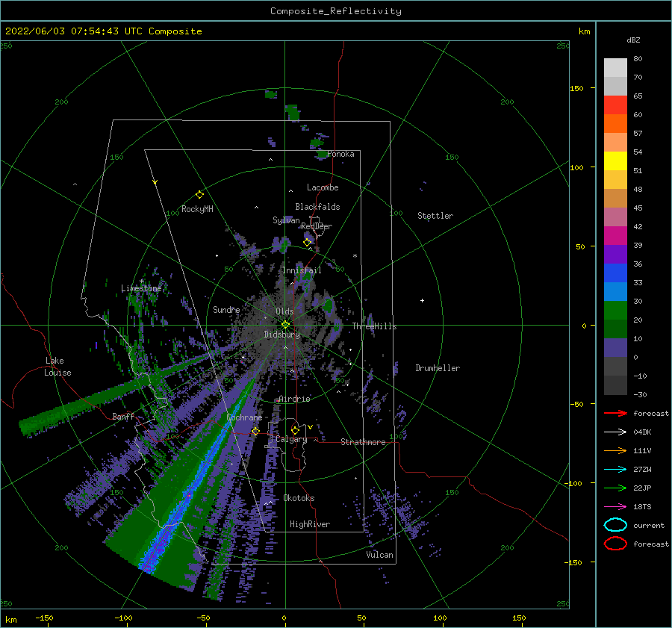Click the '04DK' legend text
Screen dimensions: 672x628
[x=642, y=432]
